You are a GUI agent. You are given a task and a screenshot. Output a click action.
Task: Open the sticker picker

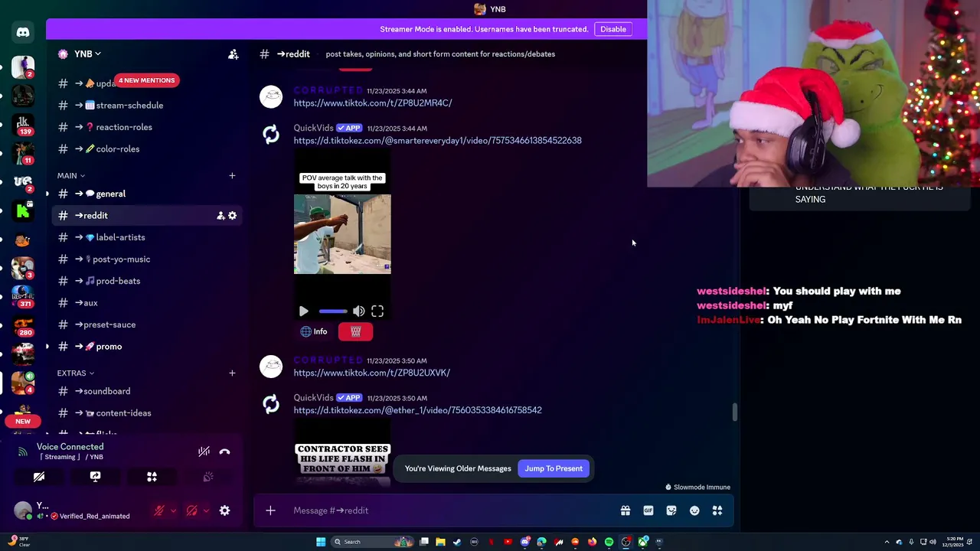pyautogui.click(x=671, y=510)
